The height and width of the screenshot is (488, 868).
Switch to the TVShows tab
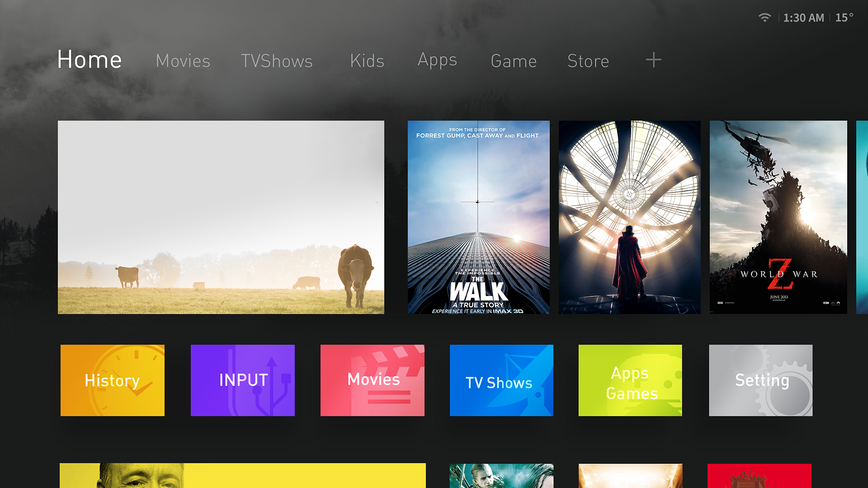click(277, 61)
